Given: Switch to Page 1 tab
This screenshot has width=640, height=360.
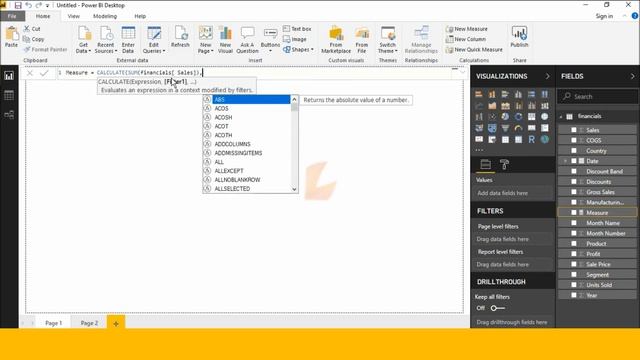Looking at the screenshot, I should pyautogui.click(x=53, y=323).
